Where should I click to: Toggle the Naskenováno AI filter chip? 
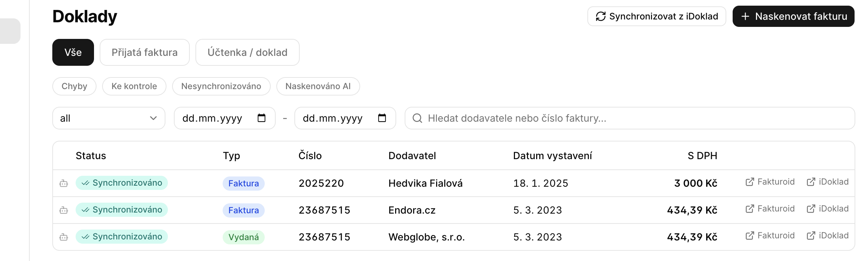tap(318, 86)
